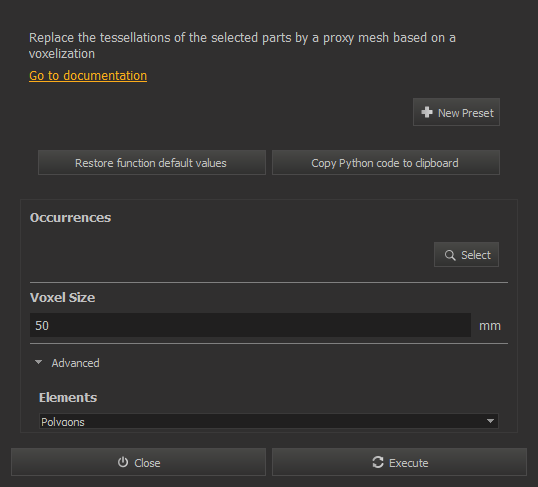Click the refresh icon on Execute button
The width and height of the screenshot is (538, 487).
pos(378,462)
